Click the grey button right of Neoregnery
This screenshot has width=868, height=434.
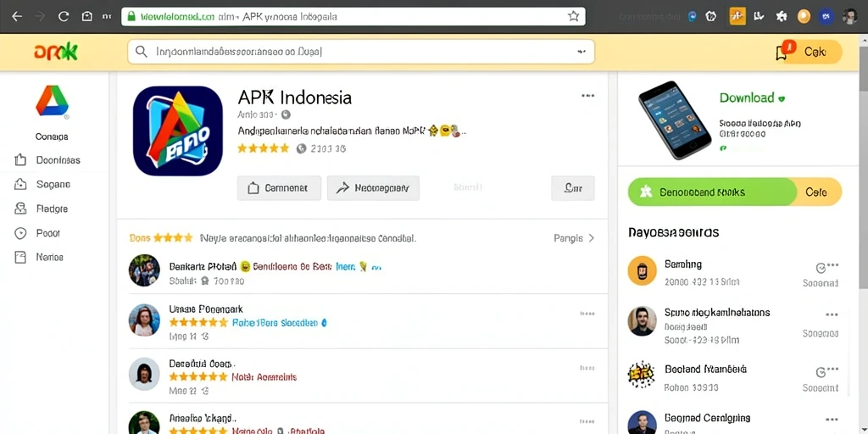point(573,188)
